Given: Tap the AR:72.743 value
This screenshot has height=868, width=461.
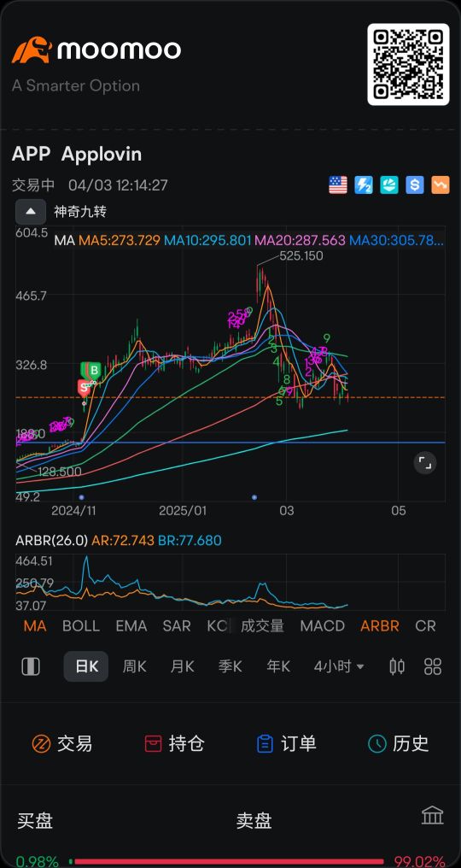Looking at the screenshot, I should point(123,541).
